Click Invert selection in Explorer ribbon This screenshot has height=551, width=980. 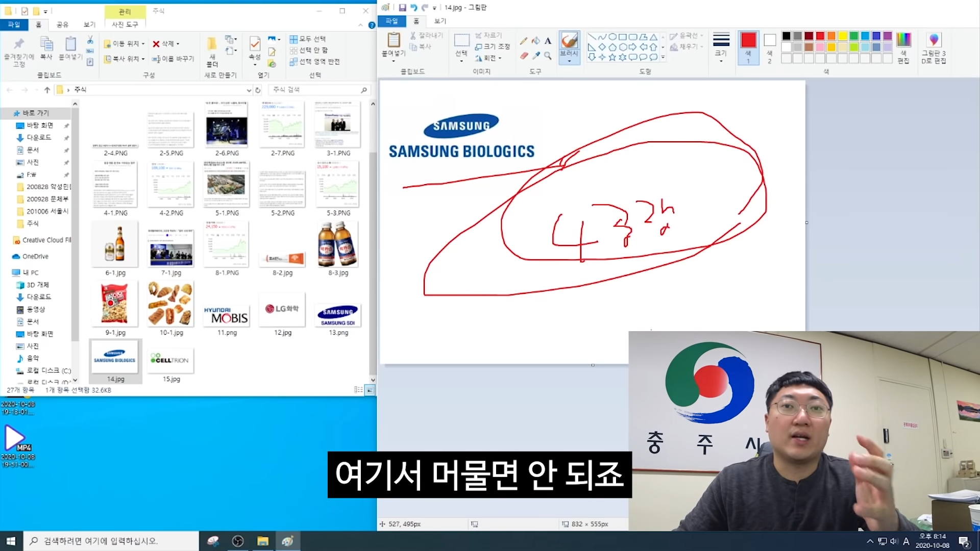coord(314,62)
